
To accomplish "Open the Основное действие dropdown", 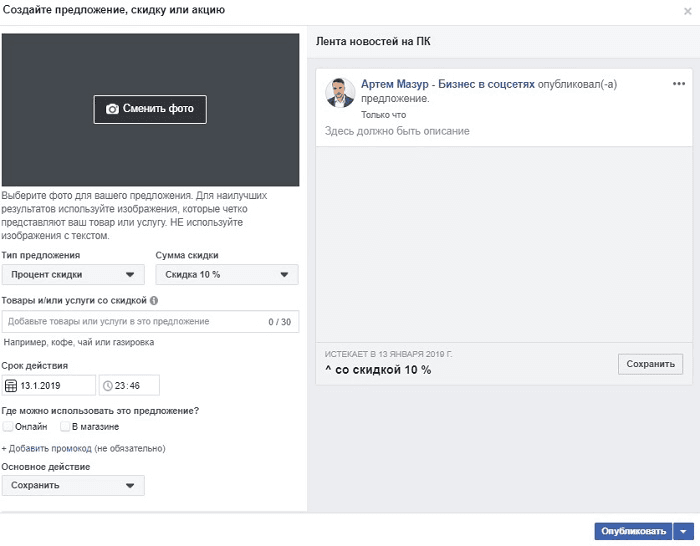I will (73, 485).
